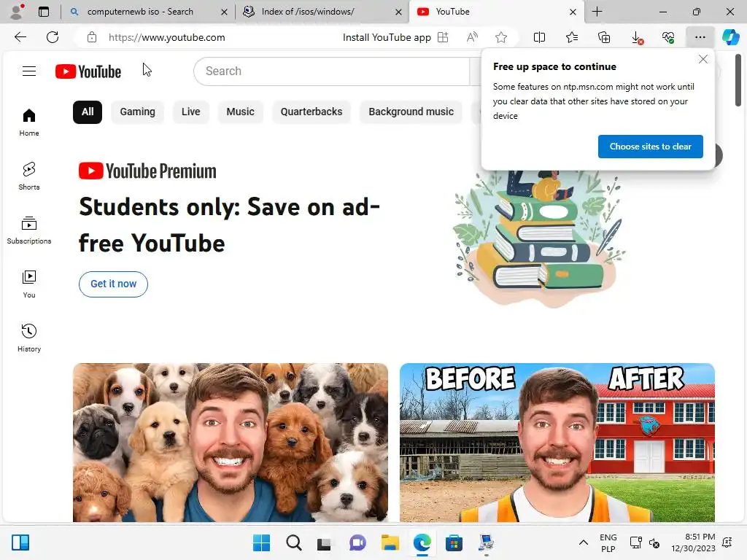Viewport: 747px width, 560px height.
Task: Open a new tab with plus
Action: [597, 12]
